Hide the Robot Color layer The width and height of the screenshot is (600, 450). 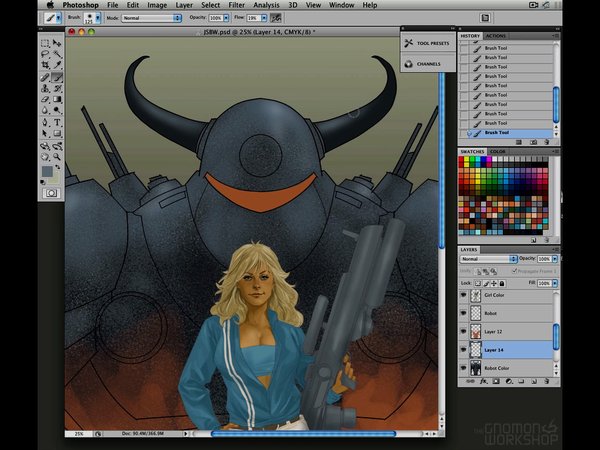[464, 368]
